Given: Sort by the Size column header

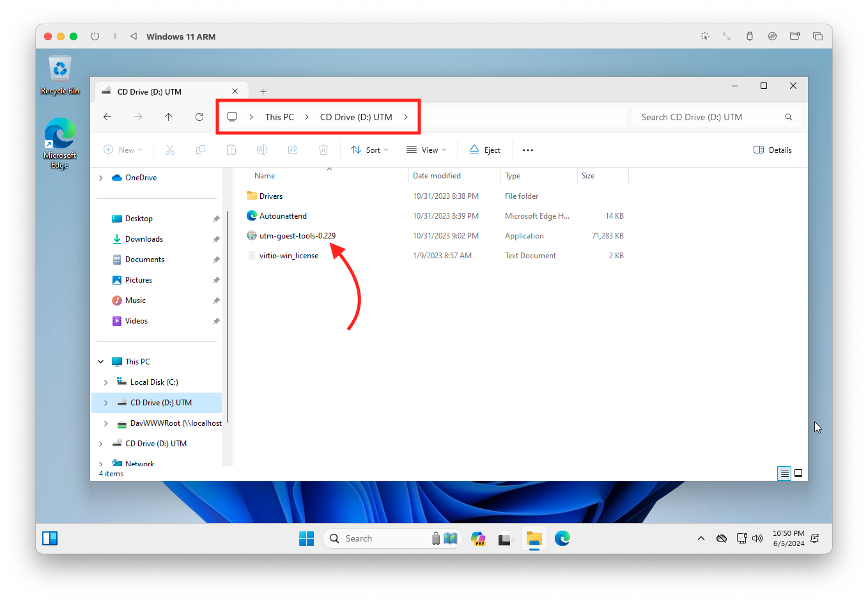Looking at the screenshot, I should click(x=603, y=176).
